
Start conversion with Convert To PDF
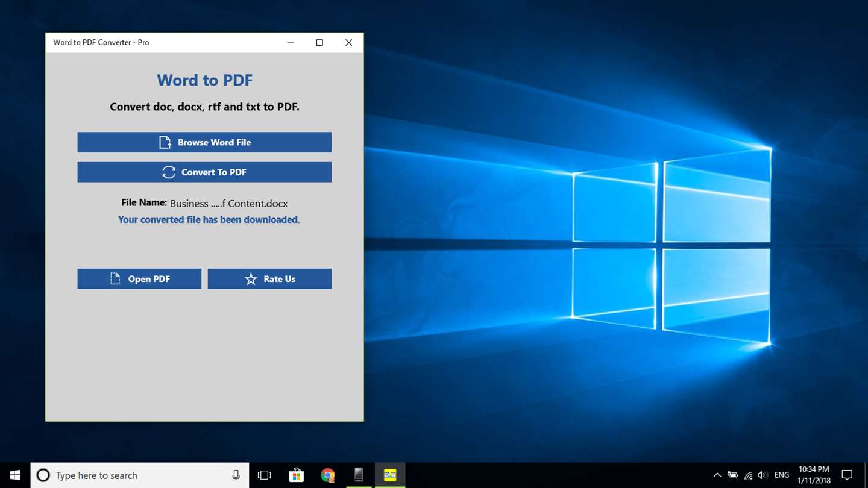tap(204, 172)
